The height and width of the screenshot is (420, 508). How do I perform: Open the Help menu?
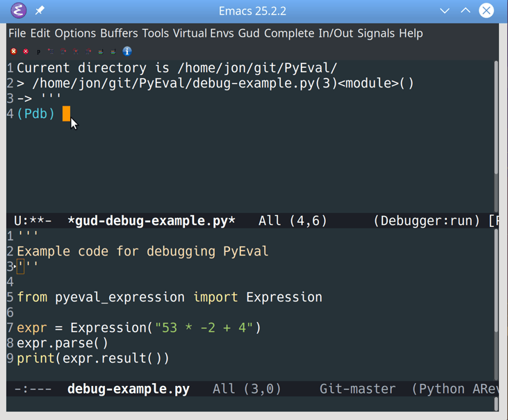pos(411,33)
